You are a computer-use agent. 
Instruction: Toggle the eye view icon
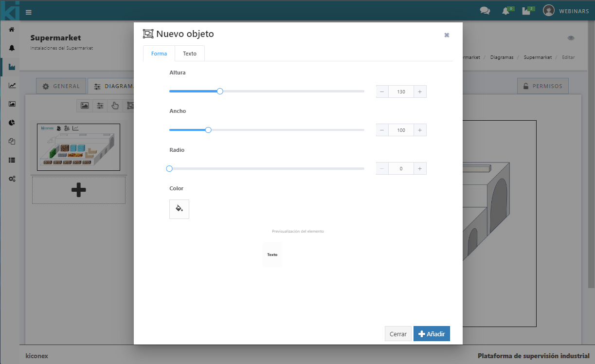(x=571, y=38)
